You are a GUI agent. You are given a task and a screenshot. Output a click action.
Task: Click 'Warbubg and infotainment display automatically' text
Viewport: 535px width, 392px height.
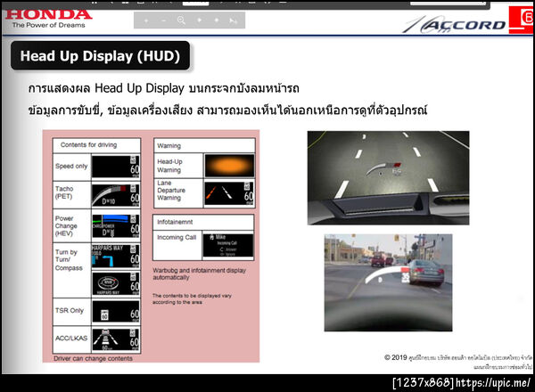tap(199, 274)
